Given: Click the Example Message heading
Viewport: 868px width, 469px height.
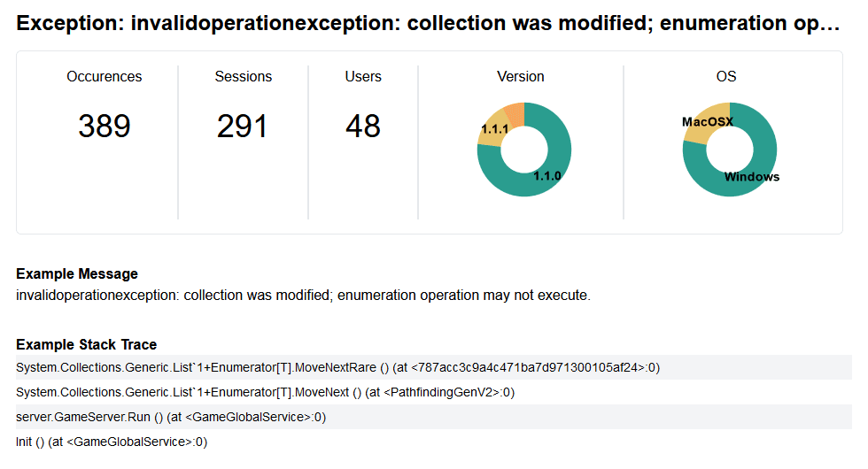Looking at the screenshot, I should point(77,274).
